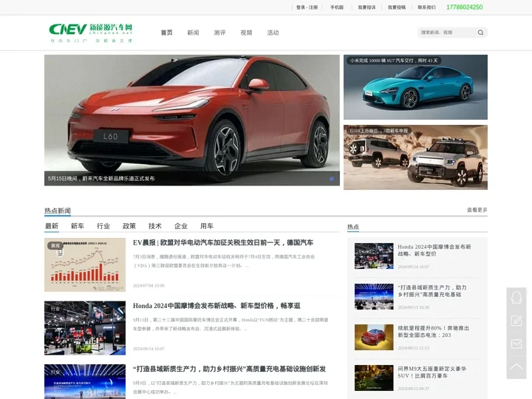Click the 我要投稿 link
This screenshot has height=399, width=532.
(x=397, y=7)
